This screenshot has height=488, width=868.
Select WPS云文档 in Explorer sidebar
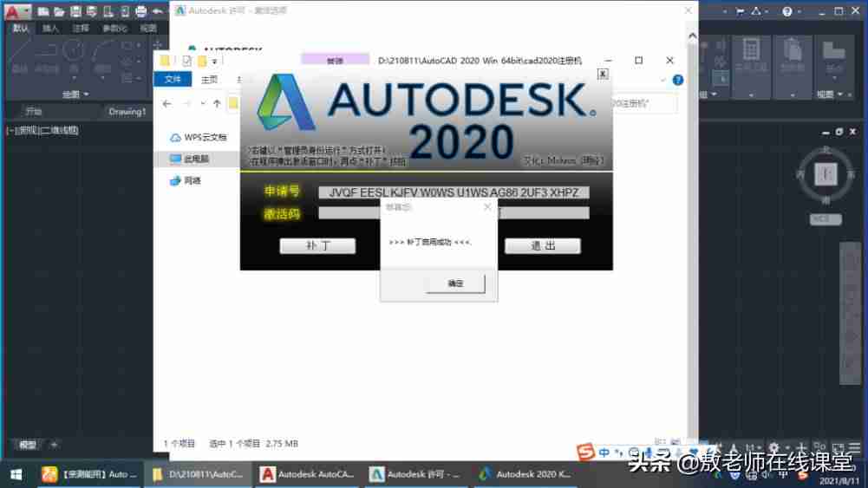(199, 137)
